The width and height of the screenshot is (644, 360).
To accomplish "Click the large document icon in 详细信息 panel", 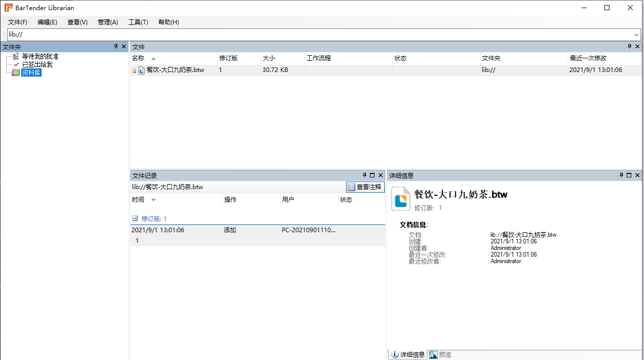I will (x=400, y=198).
